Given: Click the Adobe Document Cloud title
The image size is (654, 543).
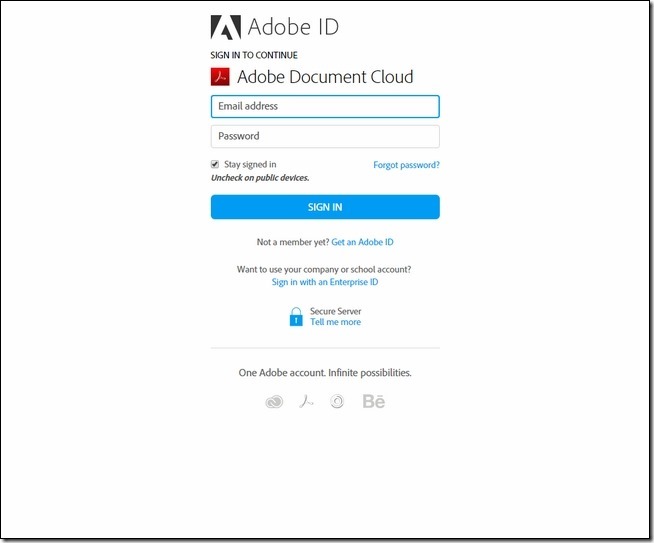Looking at the screenshot, I should pos(325,77).
